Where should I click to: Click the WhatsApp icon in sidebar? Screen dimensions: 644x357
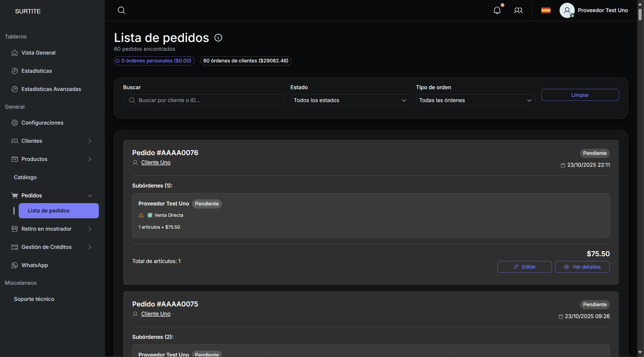pyautogui.click(x=15, y=265)
